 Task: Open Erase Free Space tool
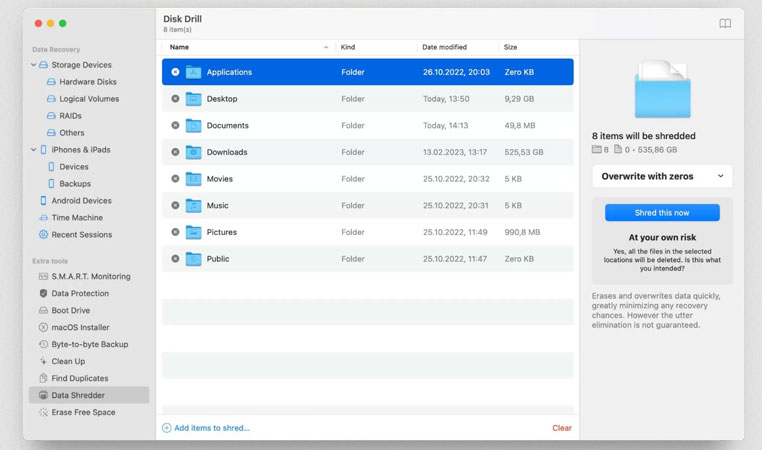click(83, 413)
